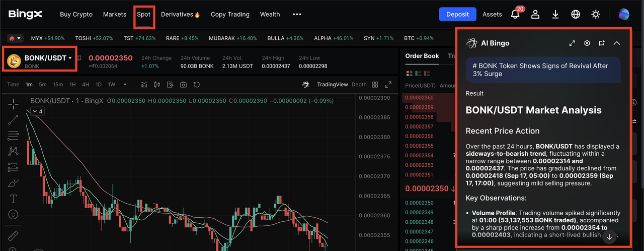Viewport: 644px width, 251px height.
Task: Jump to bottom of AI Bingo result
Action: (x=609, y=237)
